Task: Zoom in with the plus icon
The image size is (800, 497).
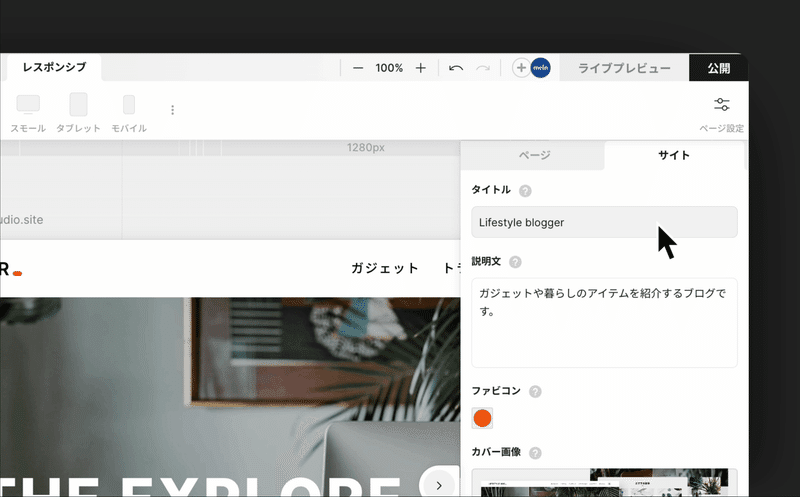Action: coord(420,68)
